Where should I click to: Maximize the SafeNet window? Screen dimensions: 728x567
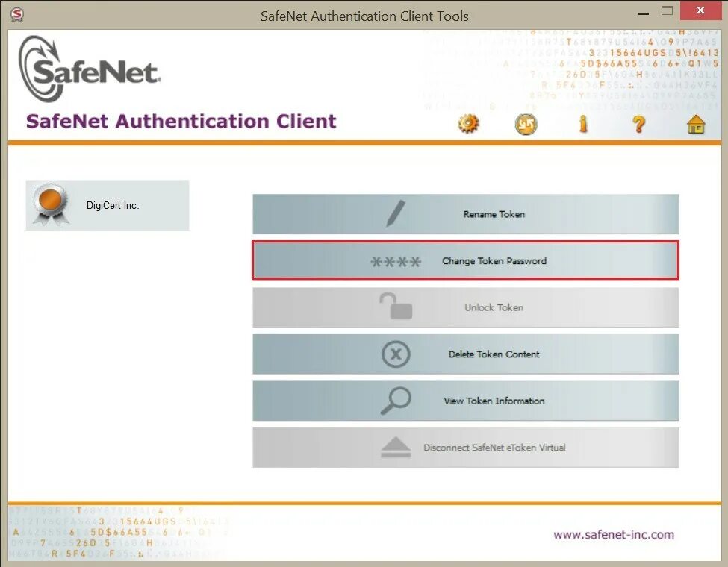pos(668,11)
